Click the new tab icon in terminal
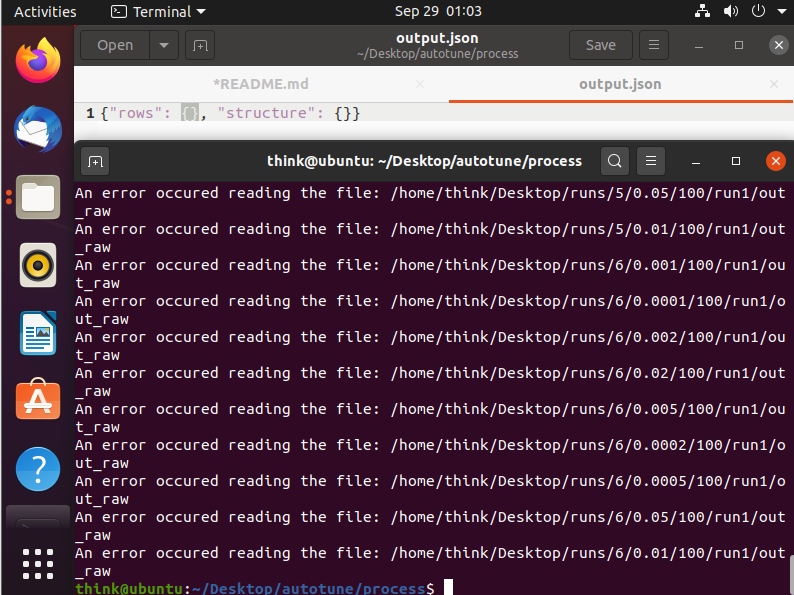This screenshot has width=794, height=595. pyautogui.click(x=95, y=162)
